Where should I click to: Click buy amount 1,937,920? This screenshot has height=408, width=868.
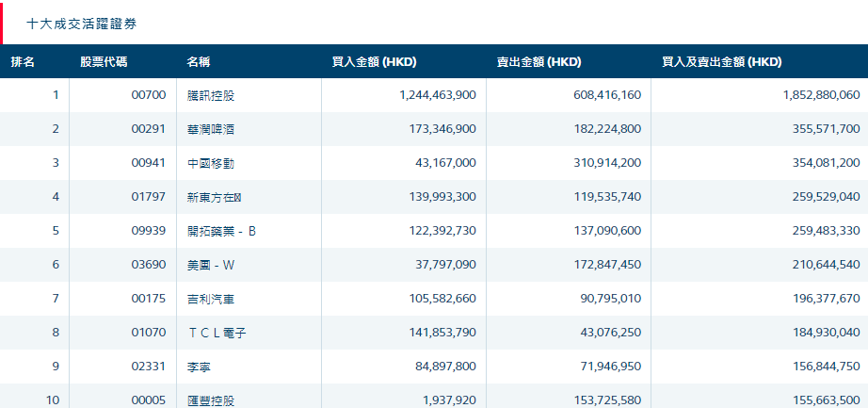[x=450, y=400]
